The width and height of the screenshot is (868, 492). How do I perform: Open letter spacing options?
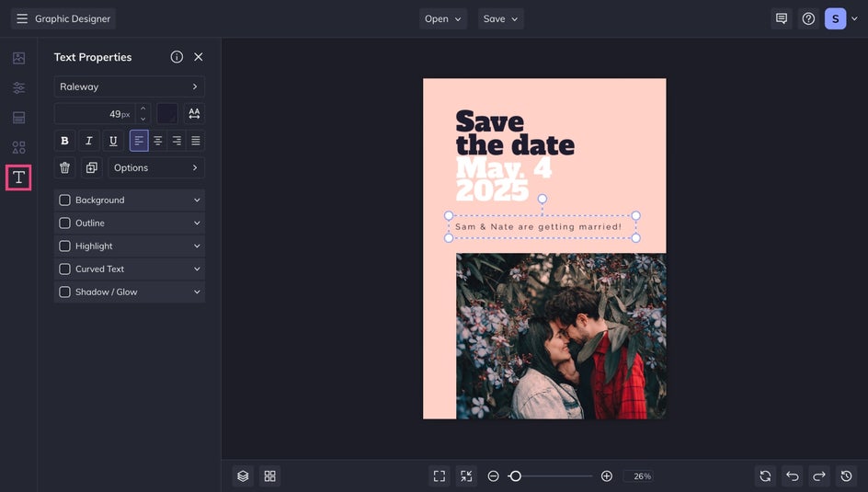click(x=194, y=113)
